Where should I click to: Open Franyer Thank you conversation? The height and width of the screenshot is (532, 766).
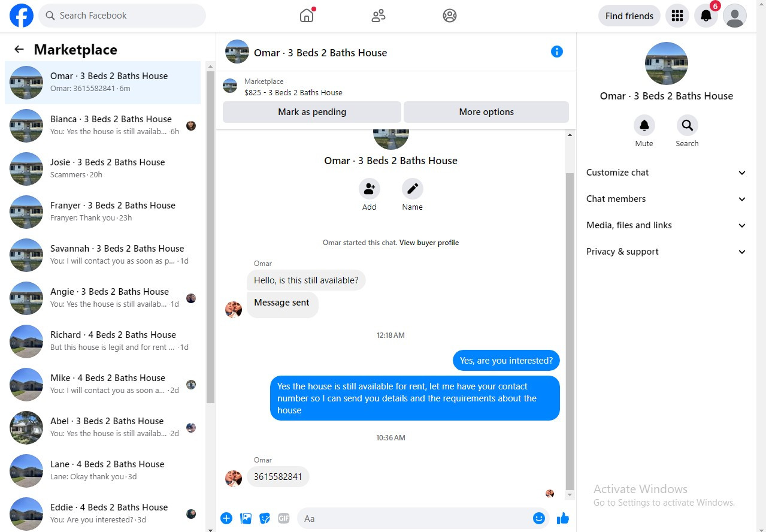103,212
